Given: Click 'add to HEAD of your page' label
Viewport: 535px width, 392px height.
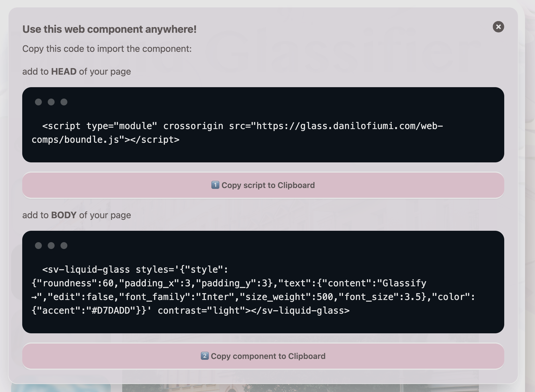Looking at the screenshot, I should tap(77, 72).
